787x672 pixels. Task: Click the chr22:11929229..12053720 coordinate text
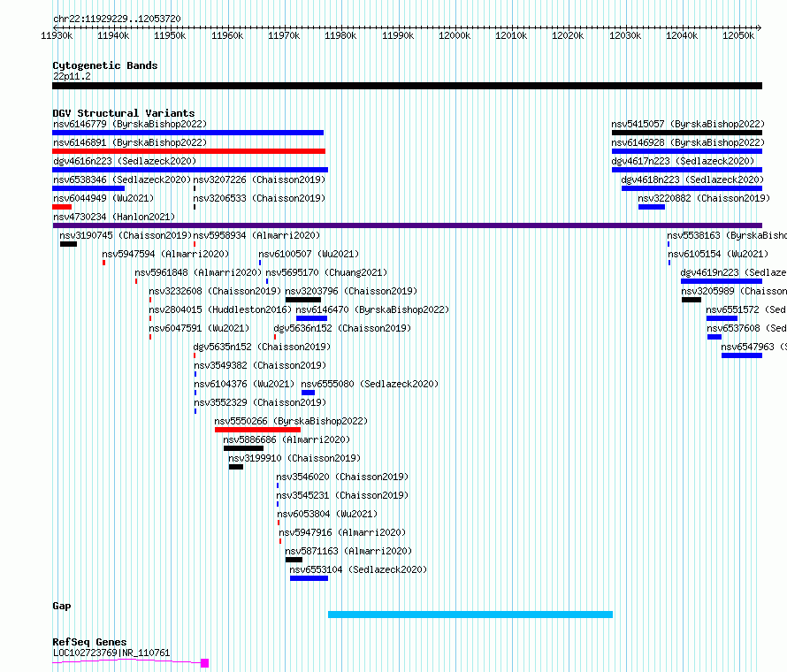pyautogui.click(x=117, y=19)
